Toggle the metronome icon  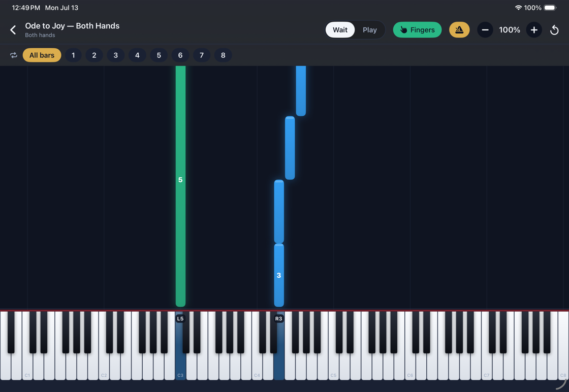(x=459, y=30)
